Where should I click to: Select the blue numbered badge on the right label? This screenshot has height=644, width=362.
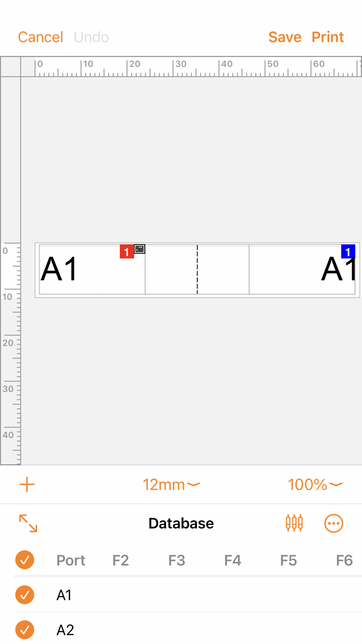pos(348,251)
